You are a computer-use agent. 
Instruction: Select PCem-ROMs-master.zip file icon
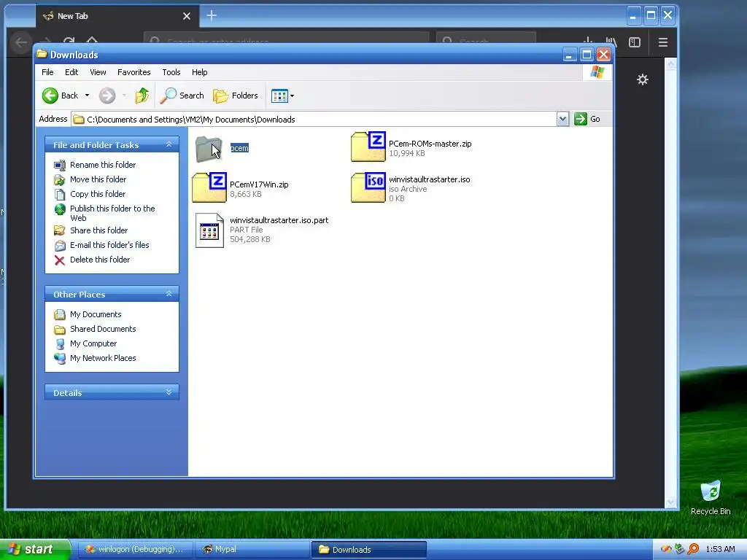[x=368, y=147]
